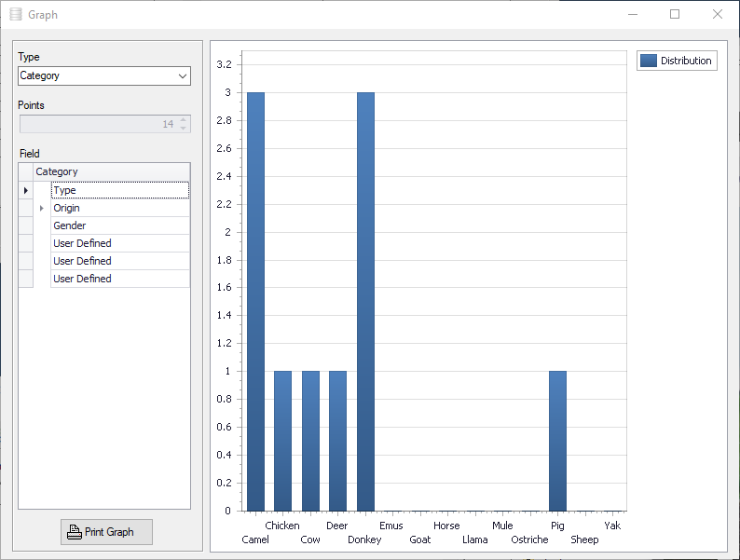
Task: Select the third User Defined row
Action: [120, 279]
